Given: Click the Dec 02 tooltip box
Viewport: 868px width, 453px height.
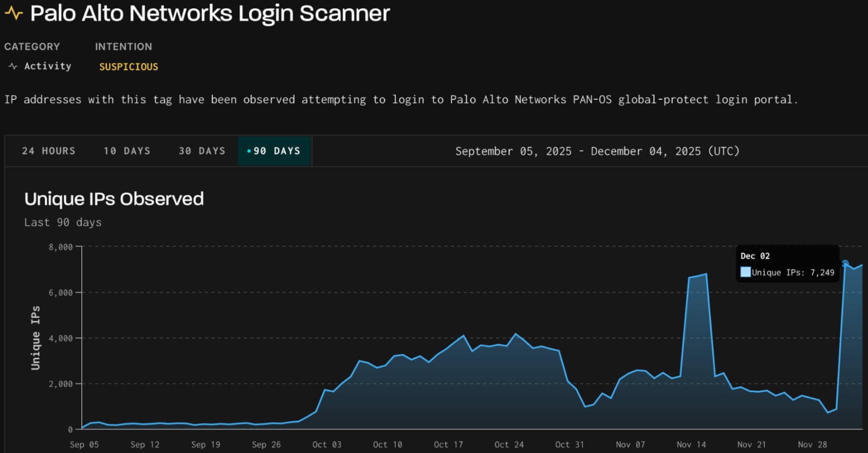Looking at the screenshot, I should click(x=787, y=263).
